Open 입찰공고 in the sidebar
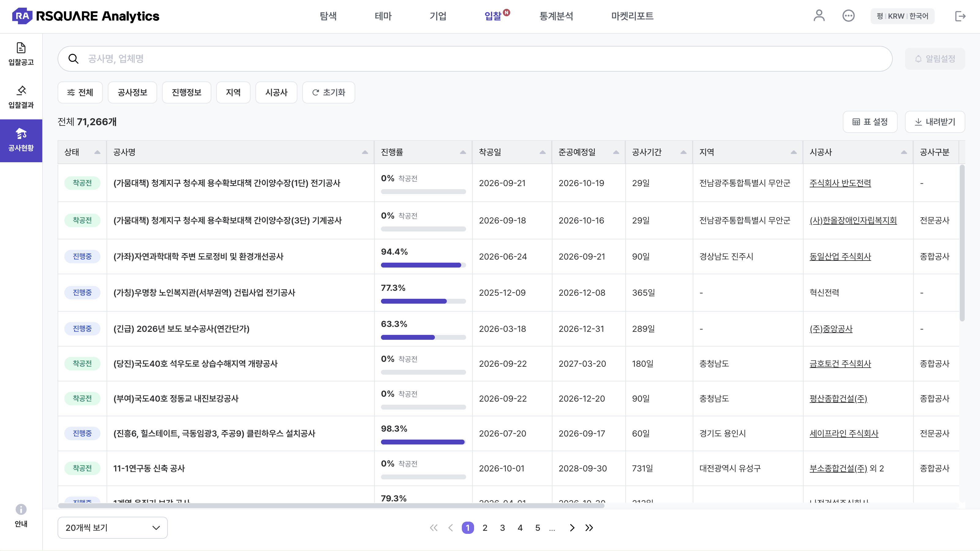Screen dimensions: 980x551 point(21,54)
